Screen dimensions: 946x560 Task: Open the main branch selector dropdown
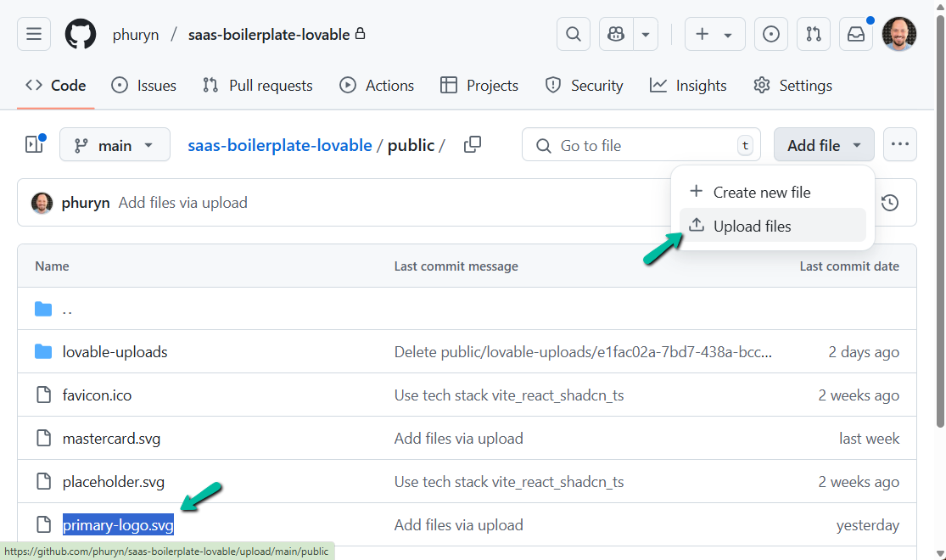115,145
